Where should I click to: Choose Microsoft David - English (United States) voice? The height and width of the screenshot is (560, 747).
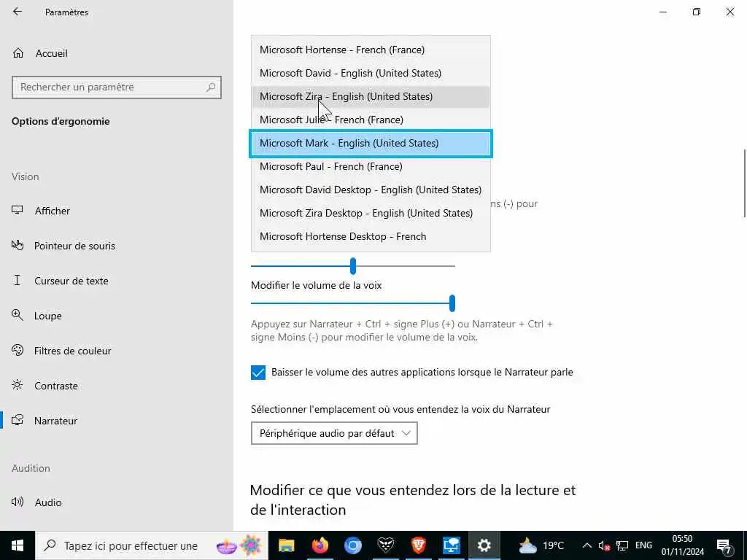(371, 73)
